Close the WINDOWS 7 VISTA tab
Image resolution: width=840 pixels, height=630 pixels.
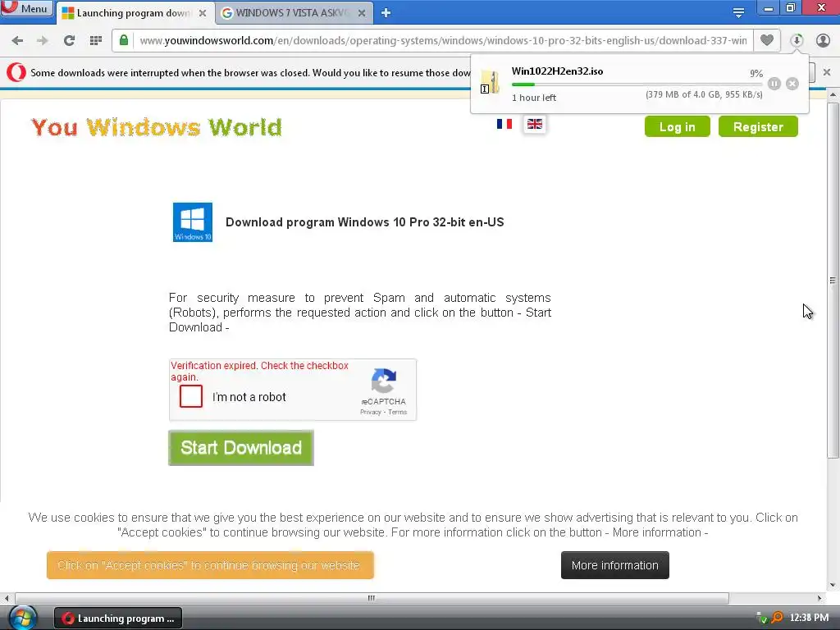(x=362, y=13)
